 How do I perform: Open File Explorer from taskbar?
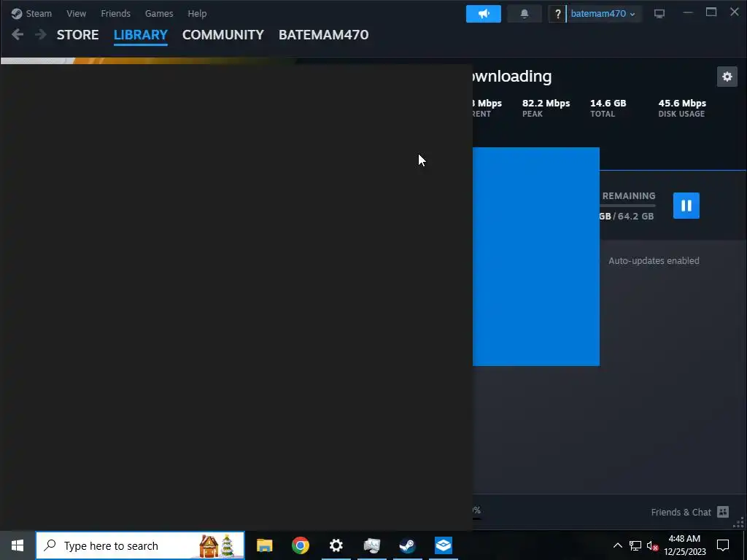264,545
